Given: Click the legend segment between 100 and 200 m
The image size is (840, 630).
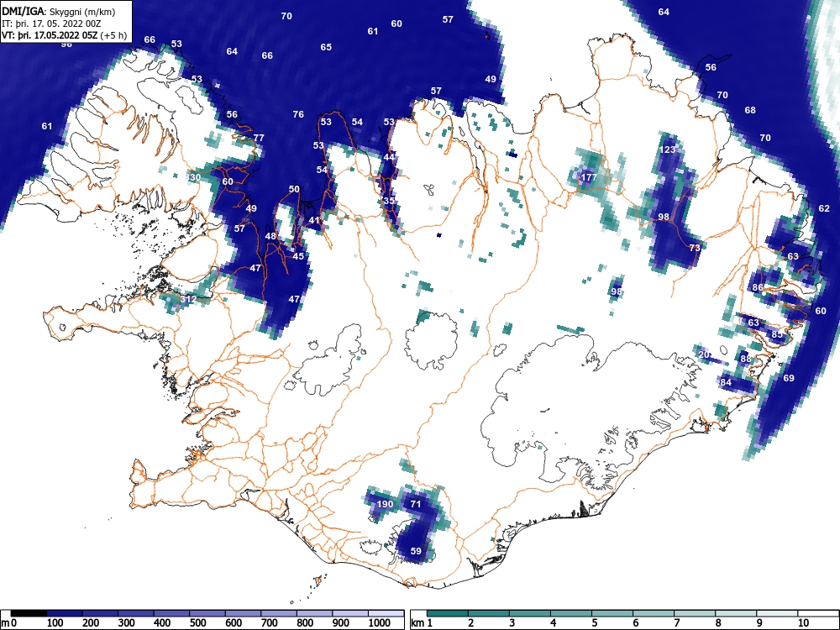Looking at the screenshot, I should pyautogui.click(x=65, y=613).
